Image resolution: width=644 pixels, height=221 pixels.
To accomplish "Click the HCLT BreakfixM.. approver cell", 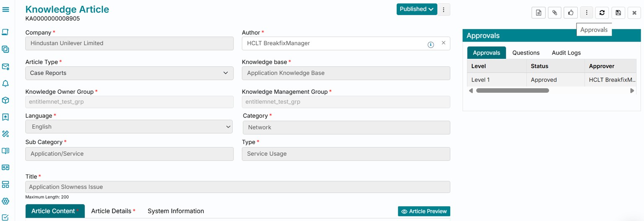I will coord(610,80).
